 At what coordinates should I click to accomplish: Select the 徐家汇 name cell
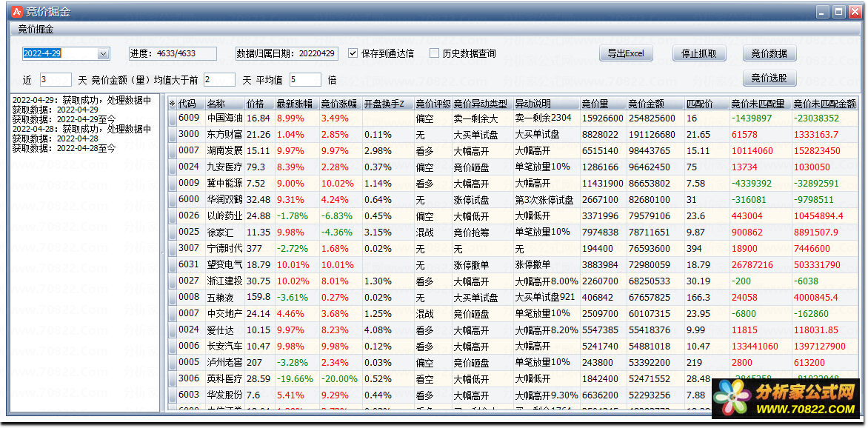pos(224,232)
